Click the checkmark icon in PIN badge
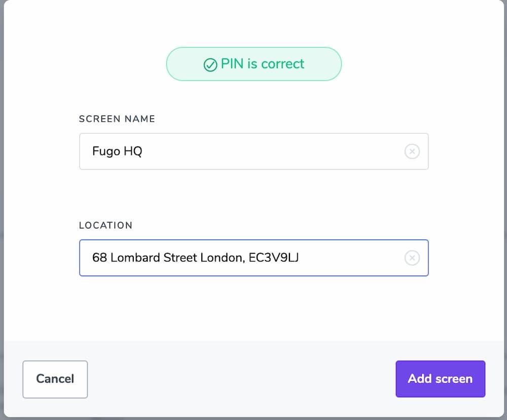 (x=210, y=65)
